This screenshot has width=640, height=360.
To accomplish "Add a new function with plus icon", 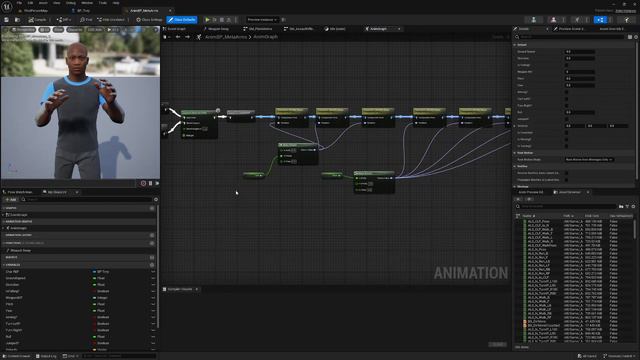I will (152, 243).
